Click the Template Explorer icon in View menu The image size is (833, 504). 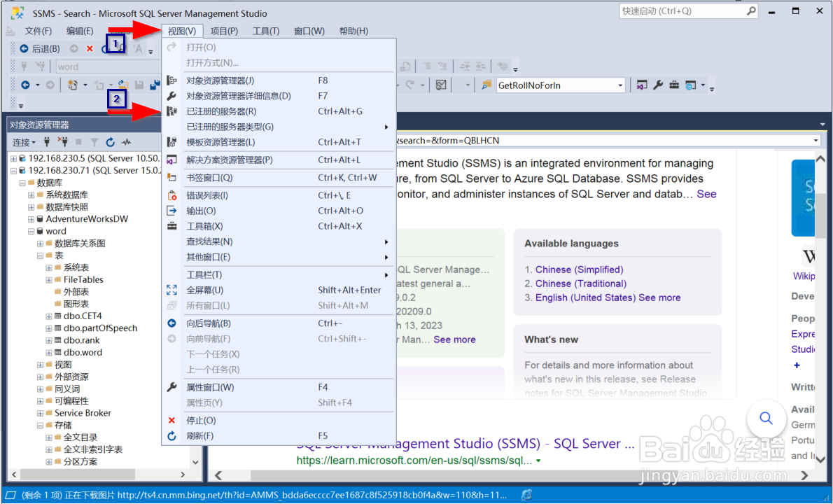tap(171, 142)
